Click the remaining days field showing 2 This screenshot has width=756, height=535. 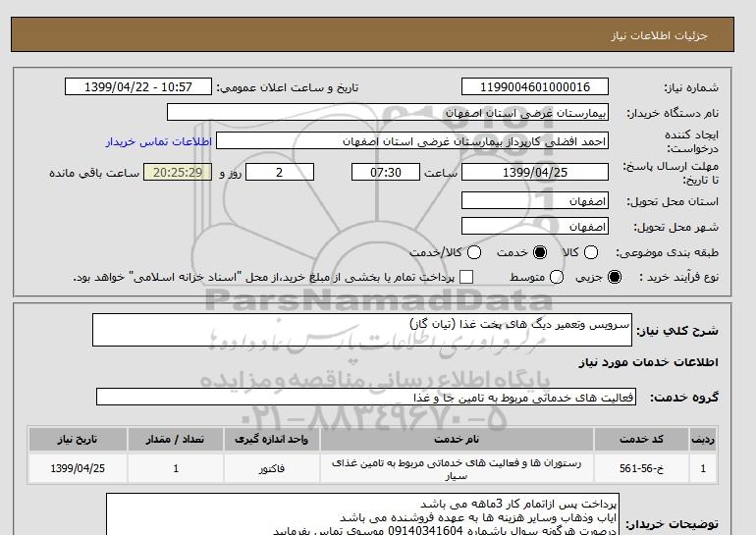coord(280,172)
